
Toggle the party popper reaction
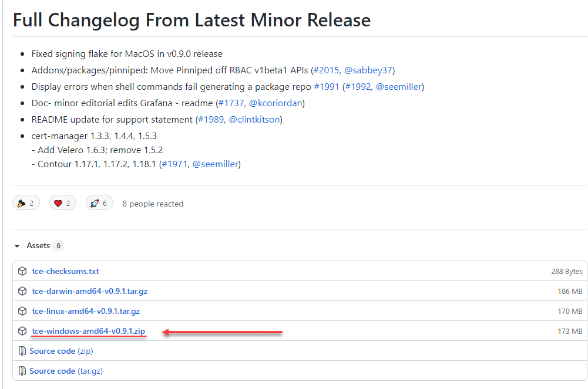[26, 203]
